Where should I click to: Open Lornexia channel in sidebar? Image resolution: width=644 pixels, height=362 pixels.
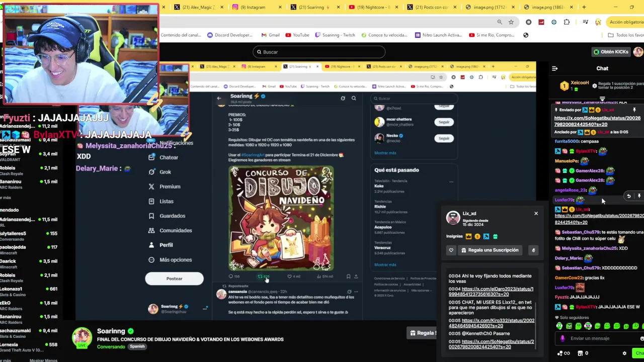coord(29,347)
